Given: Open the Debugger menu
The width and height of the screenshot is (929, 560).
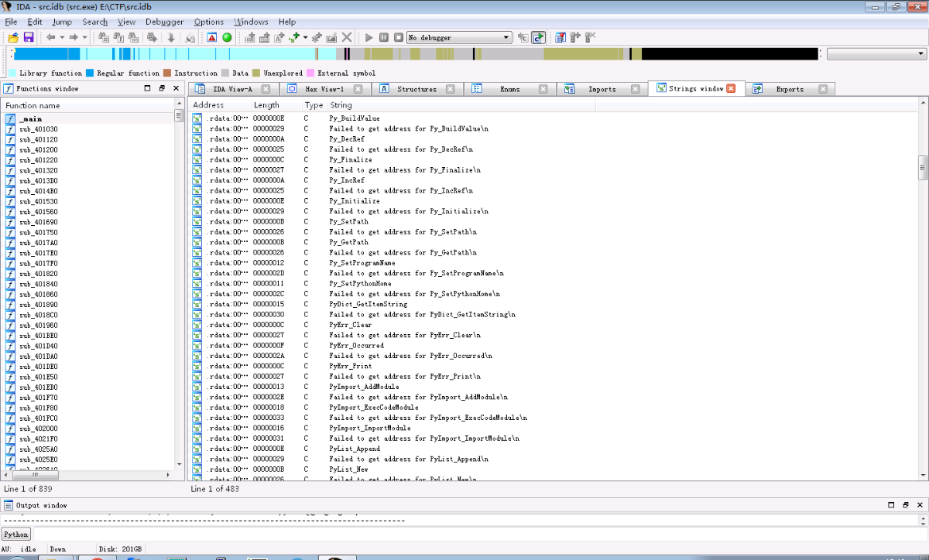Looking at the screenshot, I should pyautogui.click(x=164, y=22).
